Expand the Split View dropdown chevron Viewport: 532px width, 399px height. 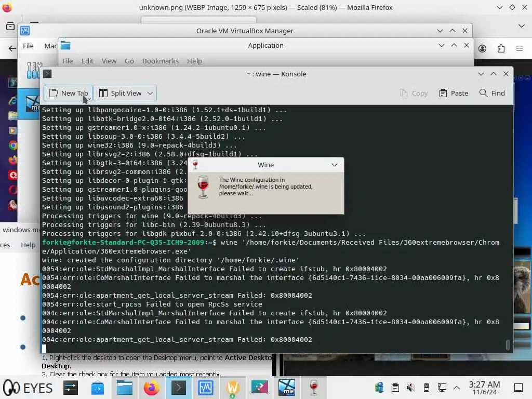coord(150,93)
